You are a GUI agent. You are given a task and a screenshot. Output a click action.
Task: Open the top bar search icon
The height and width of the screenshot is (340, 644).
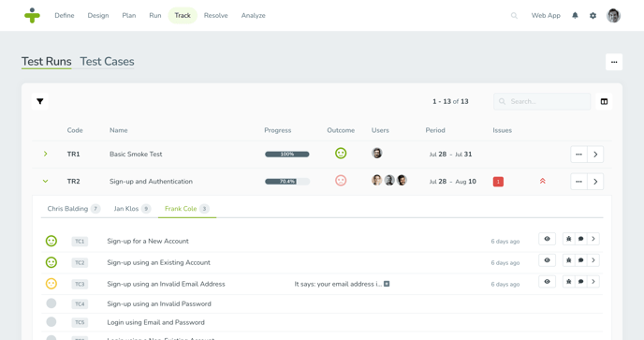tap(514, 16)
